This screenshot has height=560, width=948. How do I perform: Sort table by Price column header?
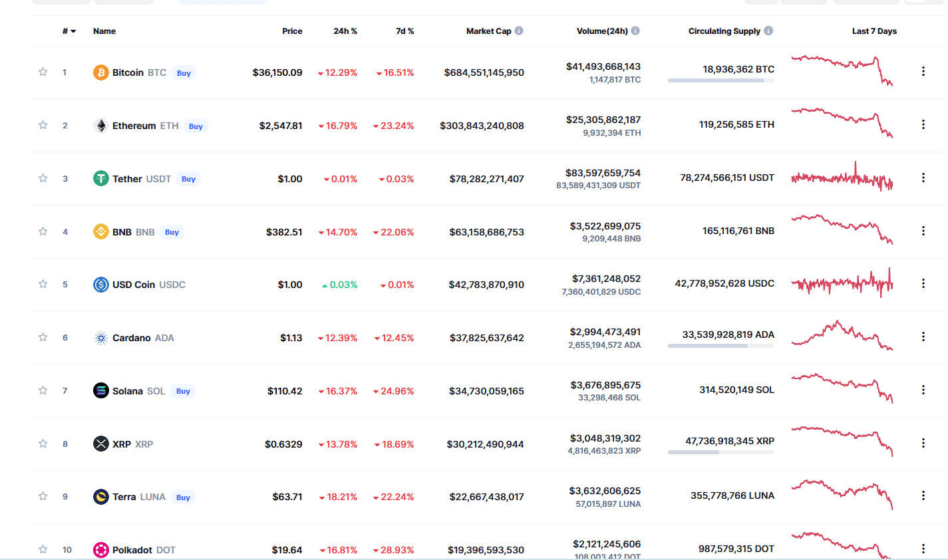tap(292, 31)
